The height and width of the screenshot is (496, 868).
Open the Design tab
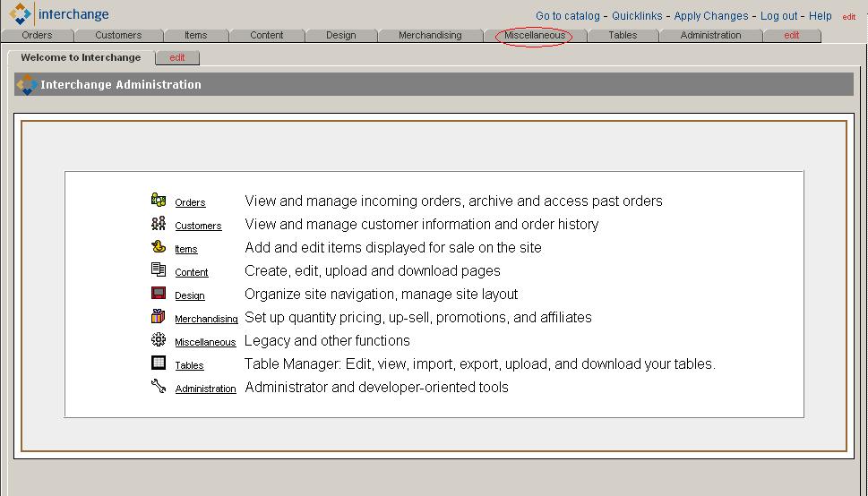tap(341, 36)
